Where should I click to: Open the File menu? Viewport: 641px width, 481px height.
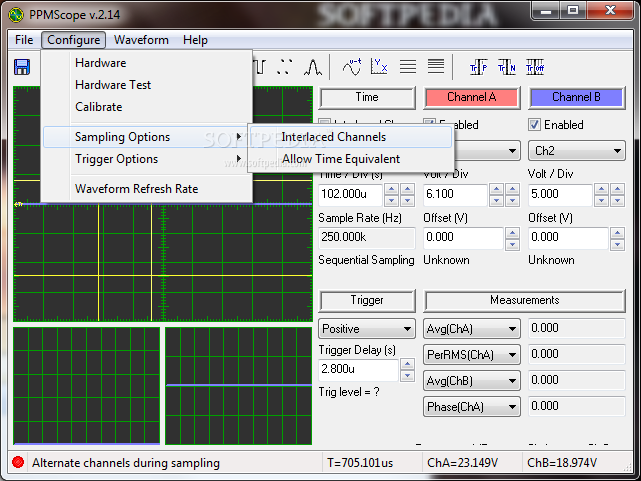pyautogui.click(x=24, y=40)
